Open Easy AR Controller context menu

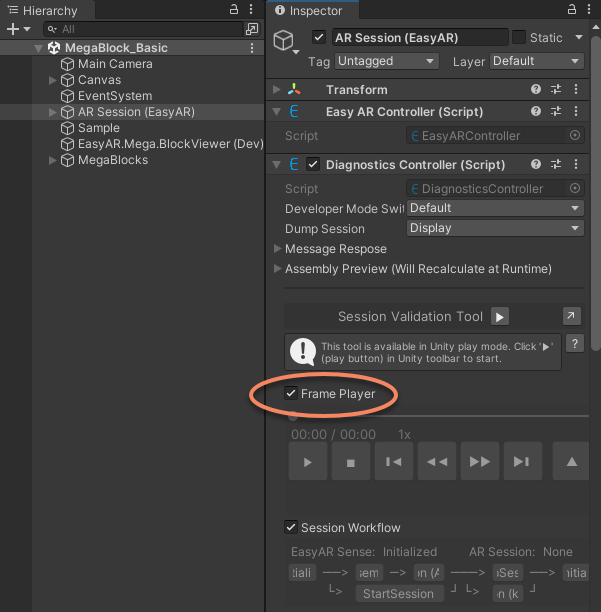pyautogui.click(x=576, y=111)
